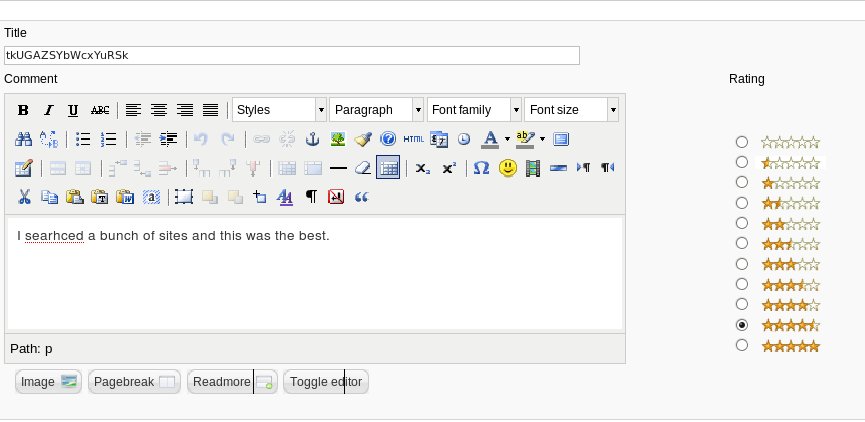Underline the selected text

coord(73,110)
